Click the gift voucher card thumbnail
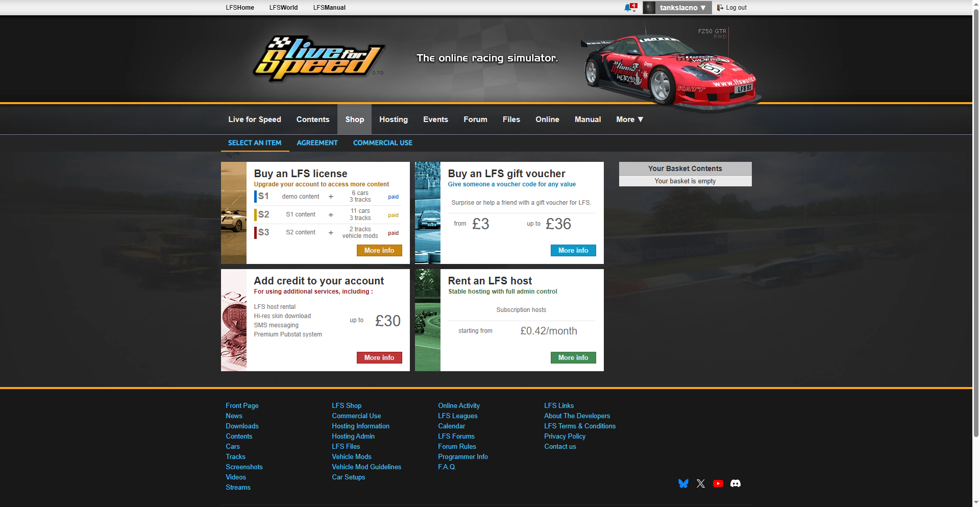The width and height of the screenshot is (980, 507). tap(428, 213)
